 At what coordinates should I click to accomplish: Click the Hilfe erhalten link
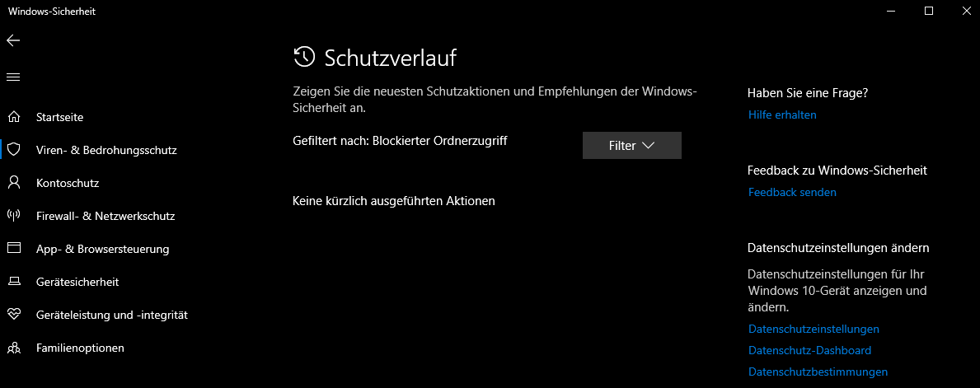pos(782,115)
